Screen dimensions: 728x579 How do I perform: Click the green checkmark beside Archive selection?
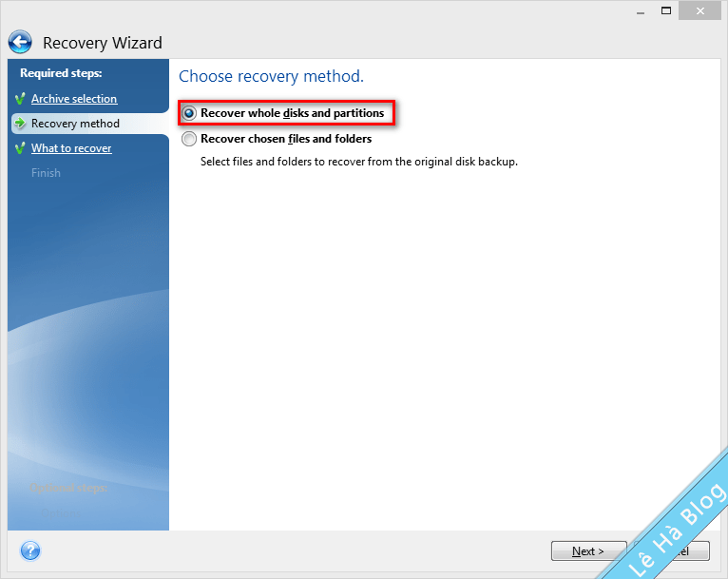[x=20, y=99]
